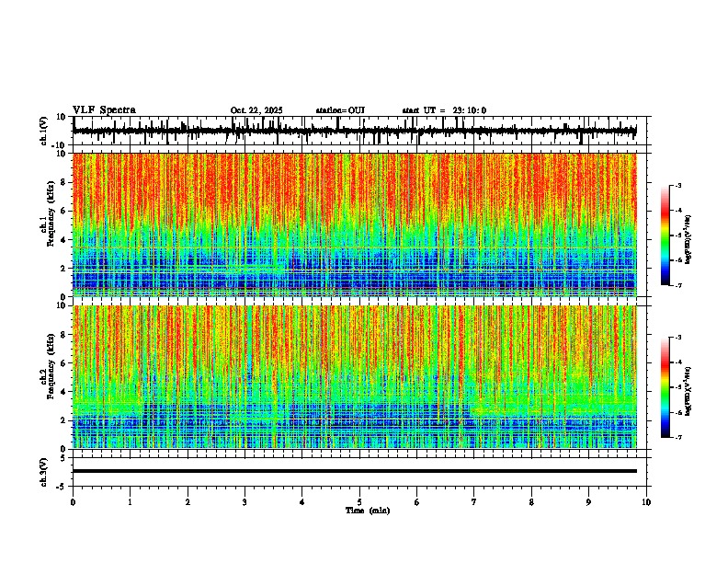The height and width of the screenshot is (563, 728).
Task: Click the ch.3 flat black trace line
Action: [355, 471]
